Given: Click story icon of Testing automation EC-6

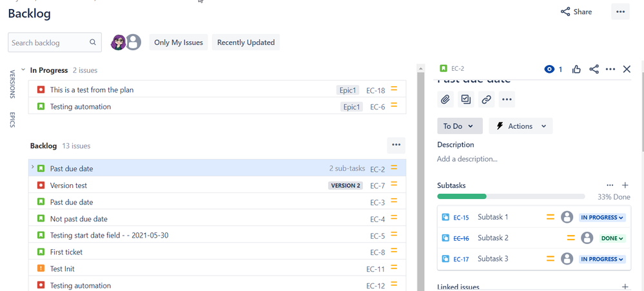Looking at the screenshot, I should (41, 106).
